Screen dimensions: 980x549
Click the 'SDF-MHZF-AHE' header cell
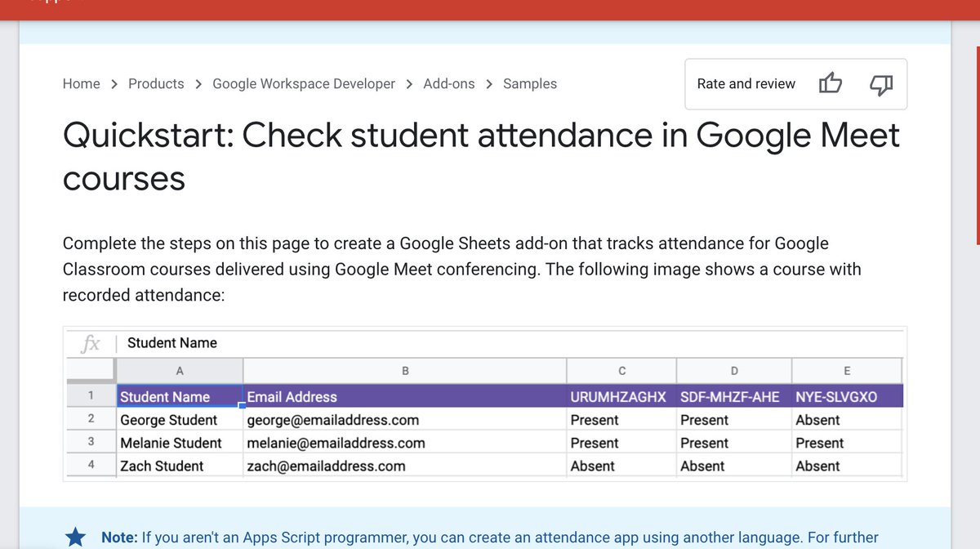coord(734,396)
